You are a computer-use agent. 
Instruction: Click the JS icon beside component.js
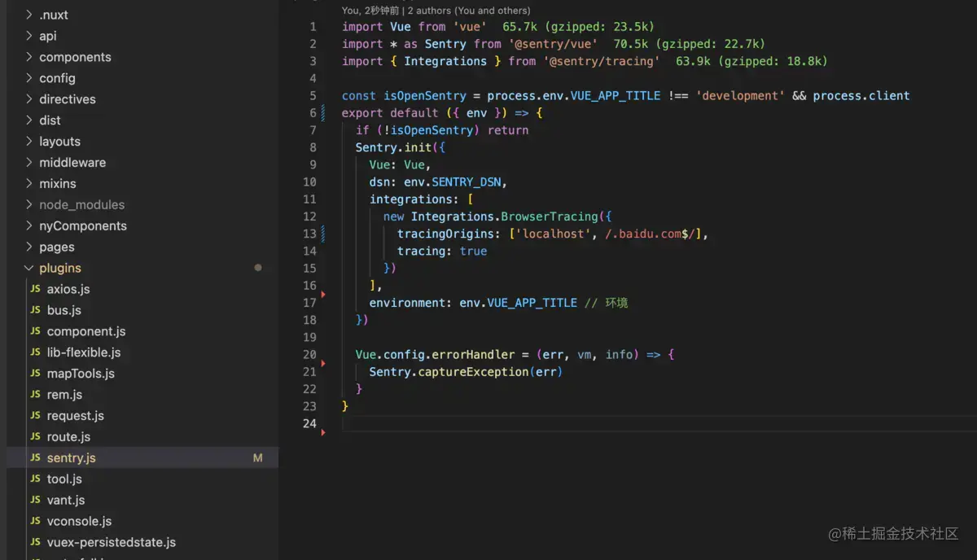(35, 331)
